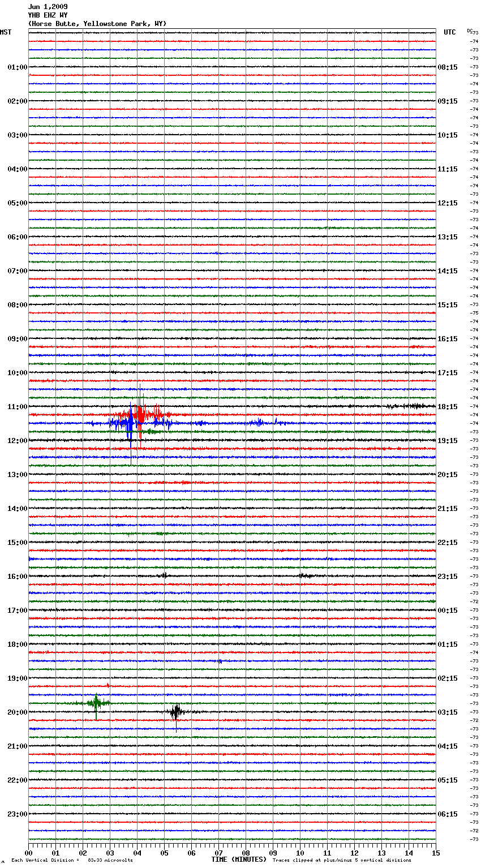The image size is (481, 868).
Task: Click the 22:15 UTC time label
Action: tap(448, 543)
